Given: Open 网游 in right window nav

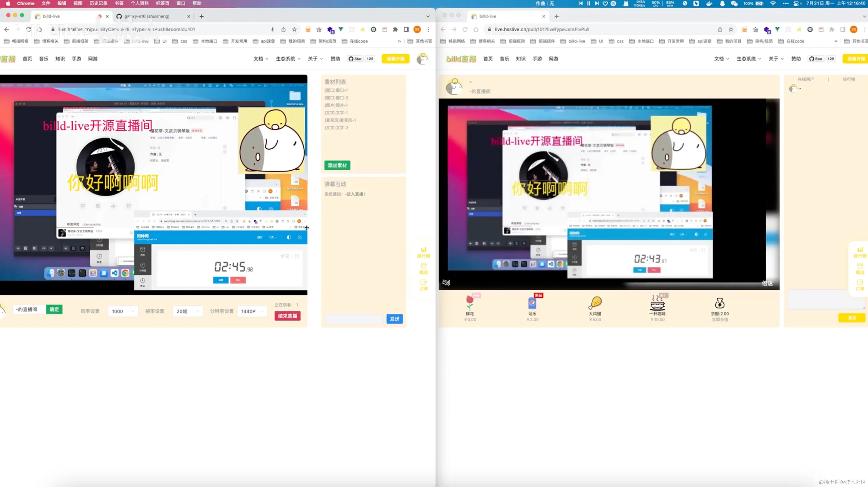Looking at the screenshot, I should click(x=553, y=58).
